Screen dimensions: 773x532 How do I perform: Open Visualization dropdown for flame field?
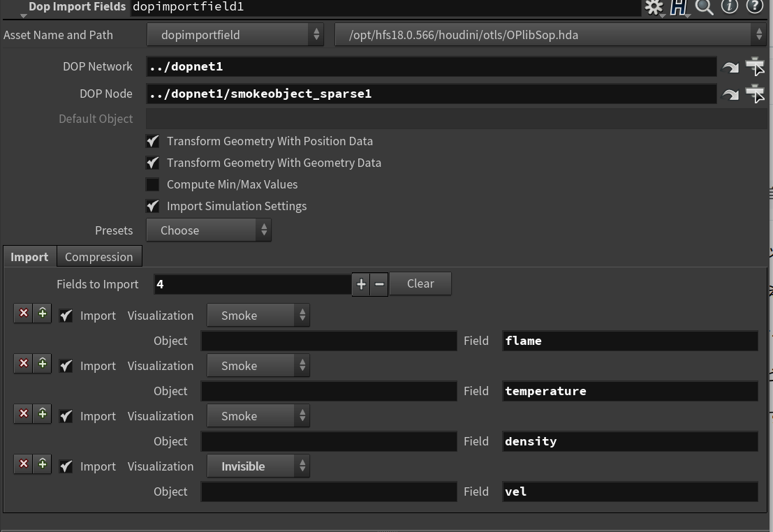[258, 316]
